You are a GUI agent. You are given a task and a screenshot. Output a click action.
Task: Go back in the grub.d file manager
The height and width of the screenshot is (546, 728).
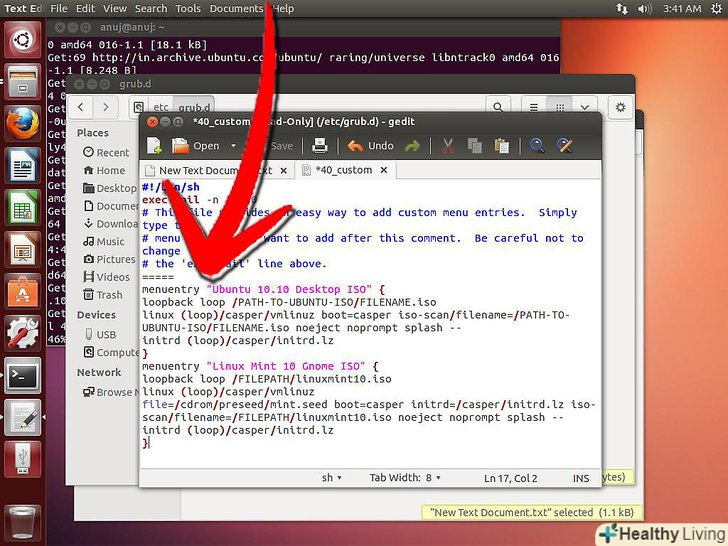81,107
